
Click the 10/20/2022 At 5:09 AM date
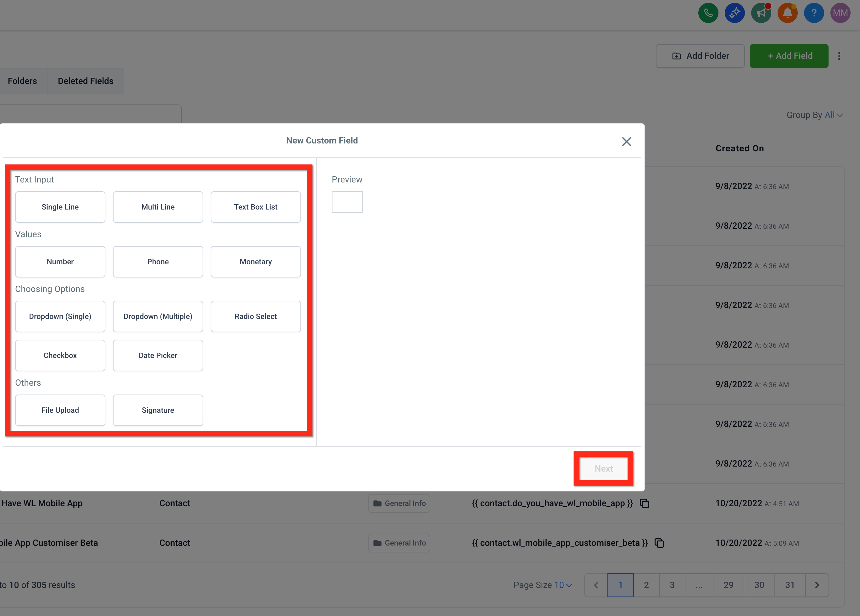pyautogui.click(x=757, y=543)
